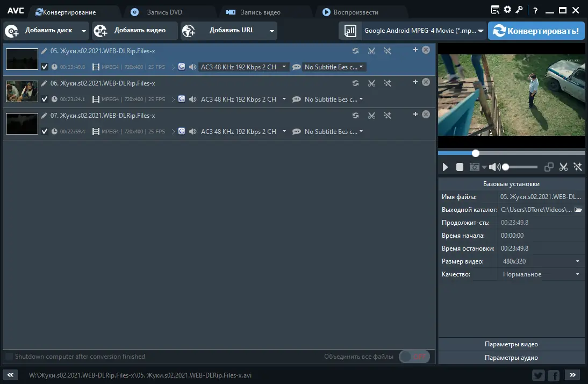Click Добавить видео button
Viewport: 588px width, 384px height.
(x=134, y=31)
